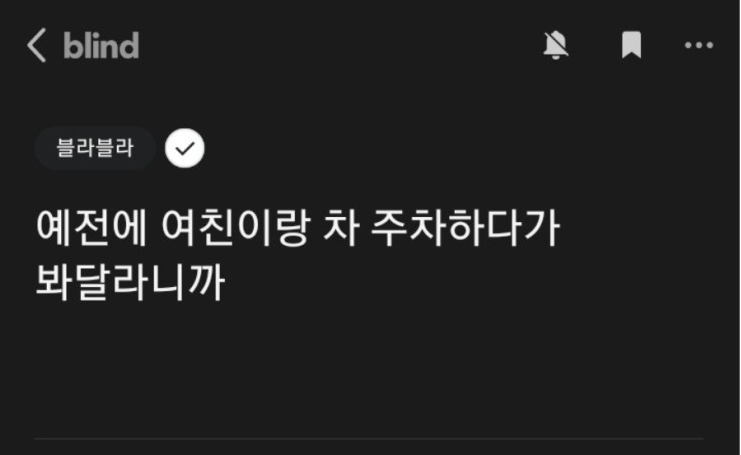Click empty header space beside the blind logo
The image size is (741, 455).
(x=340, y=45)
